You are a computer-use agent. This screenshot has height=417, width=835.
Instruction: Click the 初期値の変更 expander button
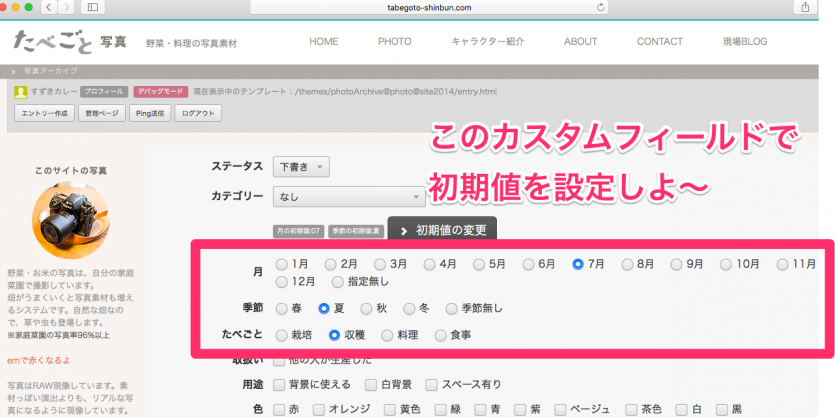441,230
